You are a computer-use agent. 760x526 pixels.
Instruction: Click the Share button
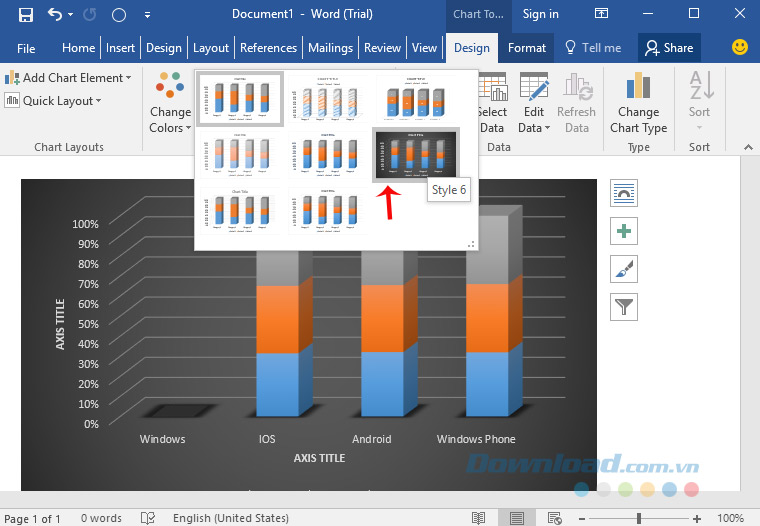point(668,47)
